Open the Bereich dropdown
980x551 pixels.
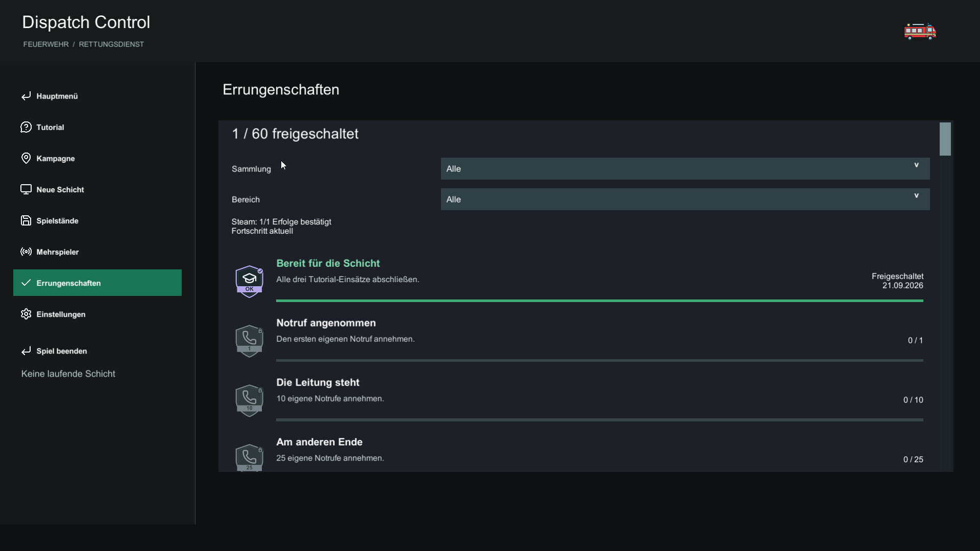(x=685, y=199)
